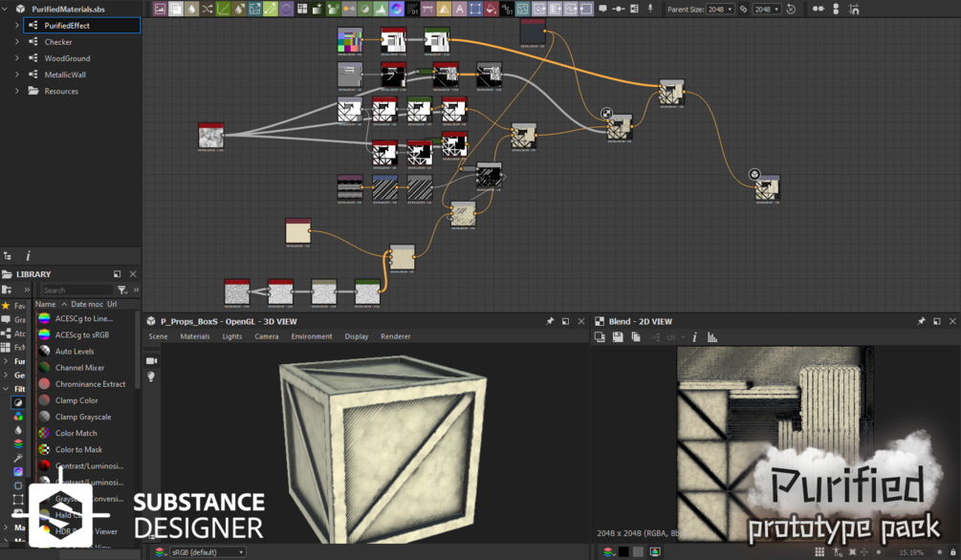This screenshot has height=560, width=961.
Task: Select Color to Mask in the library
Action: tap(78, 449)
